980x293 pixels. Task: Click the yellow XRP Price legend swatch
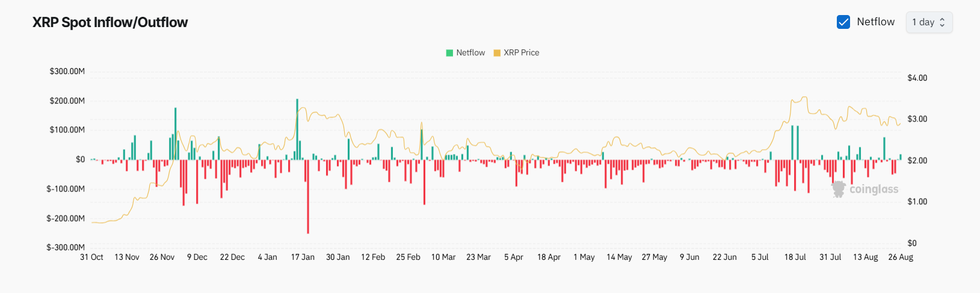pyautogui.click(x=497, y=53)
